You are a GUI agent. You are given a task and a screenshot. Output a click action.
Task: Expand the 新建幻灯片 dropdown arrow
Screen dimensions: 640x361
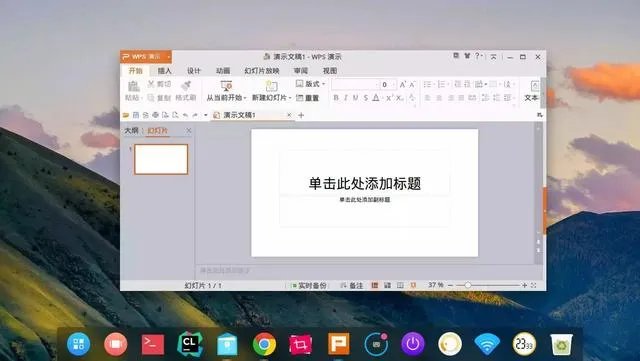[290, 98]
